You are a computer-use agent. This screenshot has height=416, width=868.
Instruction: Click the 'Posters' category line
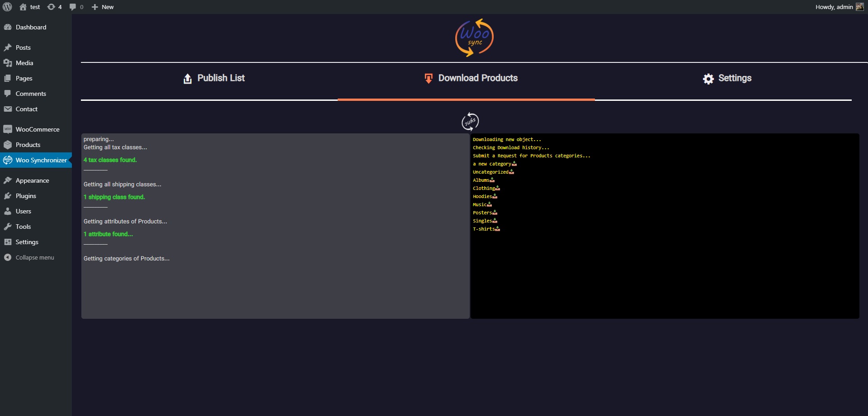(485, 213)
